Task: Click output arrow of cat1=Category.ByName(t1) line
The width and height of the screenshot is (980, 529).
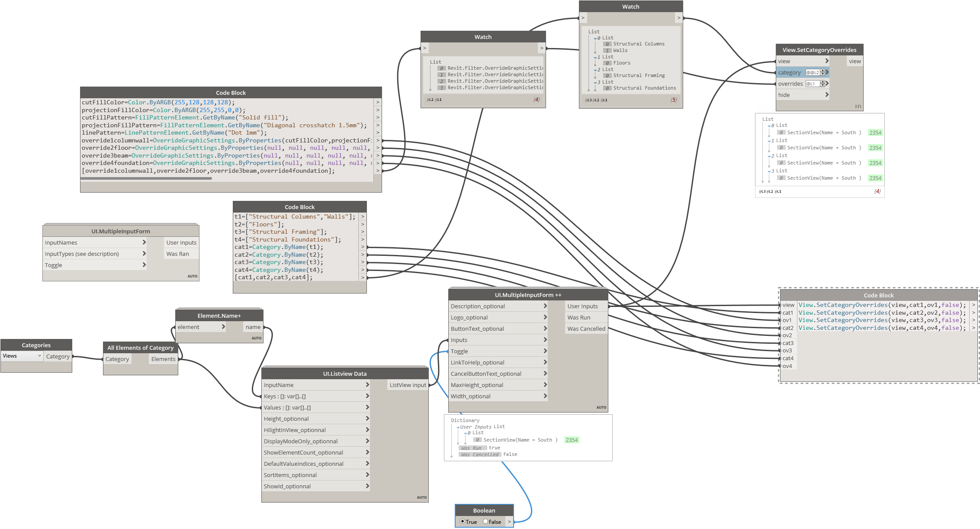Action: (363, 247)
